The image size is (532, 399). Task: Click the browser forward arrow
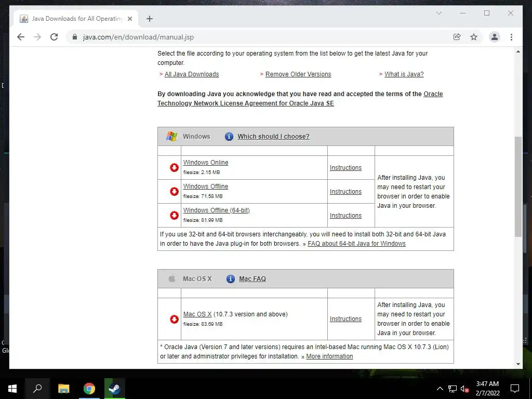pyautogui.click(x=37, y=37)
